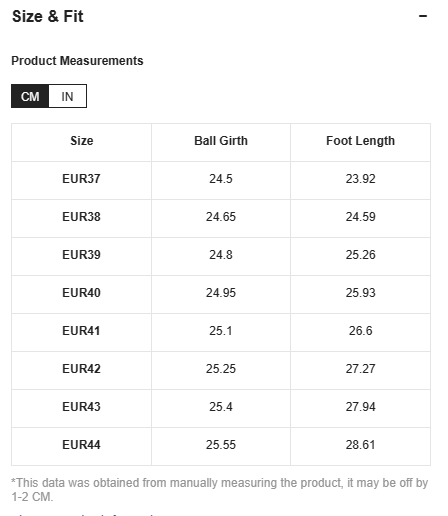Select the EUR38 size row

[221, 218]
